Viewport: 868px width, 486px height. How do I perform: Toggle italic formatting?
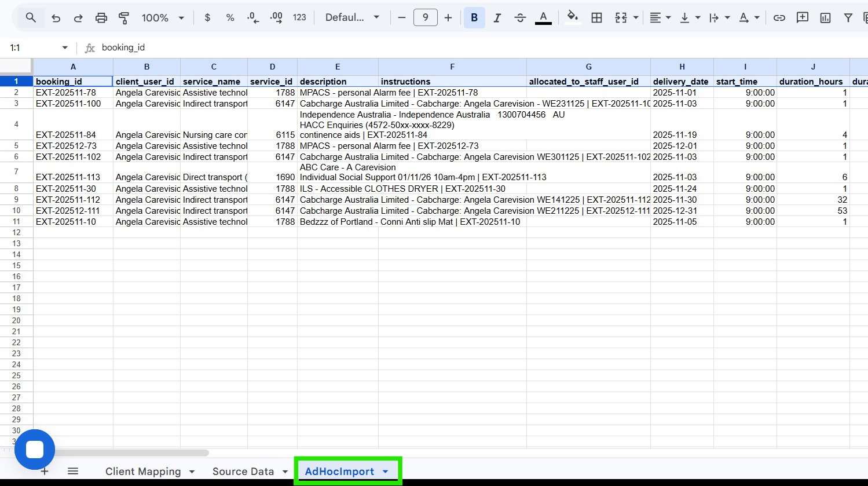tap(497, 18)
